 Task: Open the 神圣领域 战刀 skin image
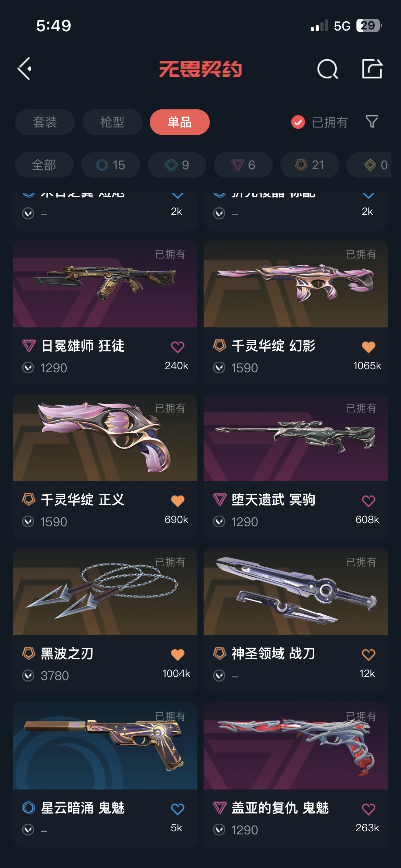point(296,591)
